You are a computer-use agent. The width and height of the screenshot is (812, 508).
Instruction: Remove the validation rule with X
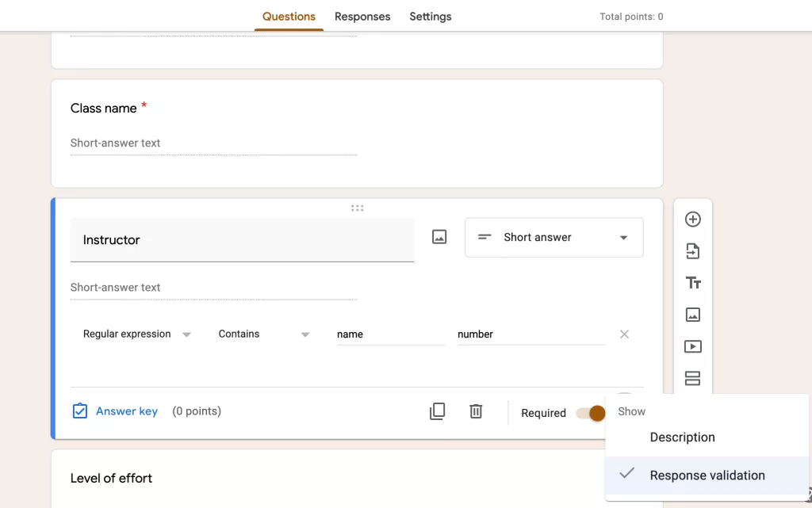pos(624,334)
